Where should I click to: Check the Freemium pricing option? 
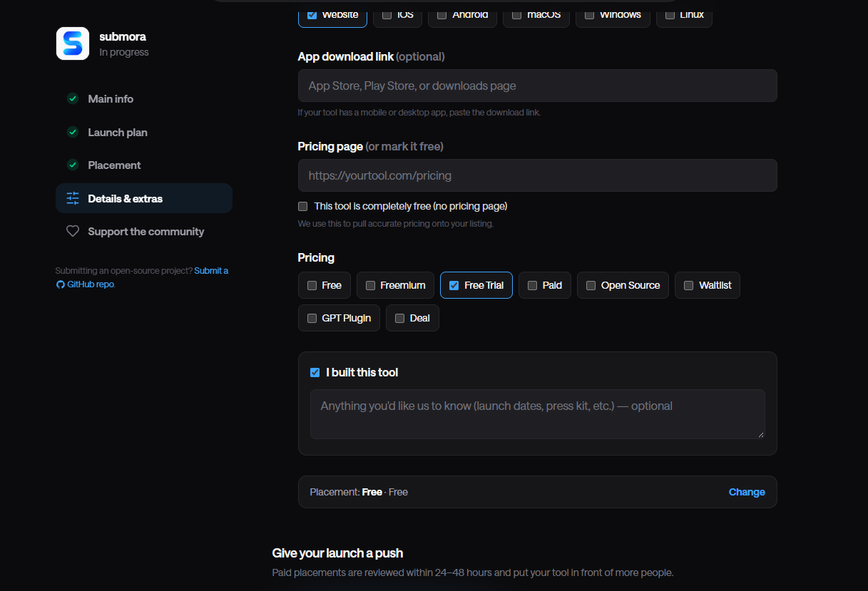(370, 285)
